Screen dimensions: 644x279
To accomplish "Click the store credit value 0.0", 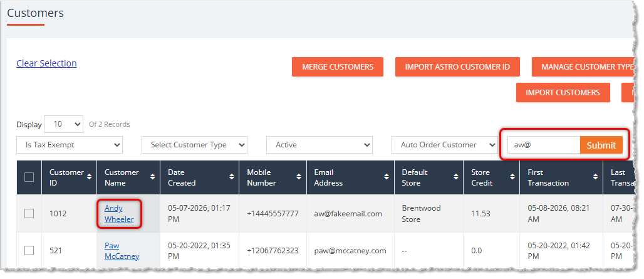I will click(477, 251).
